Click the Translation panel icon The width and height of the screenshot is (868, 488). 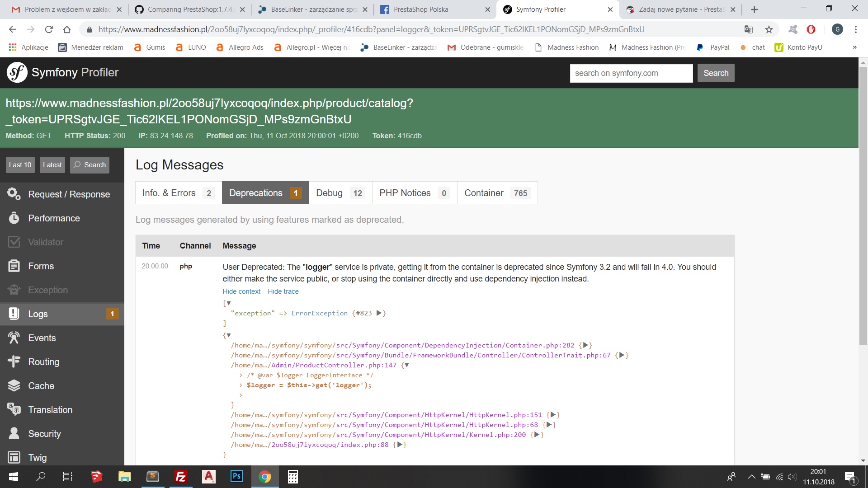14,410
